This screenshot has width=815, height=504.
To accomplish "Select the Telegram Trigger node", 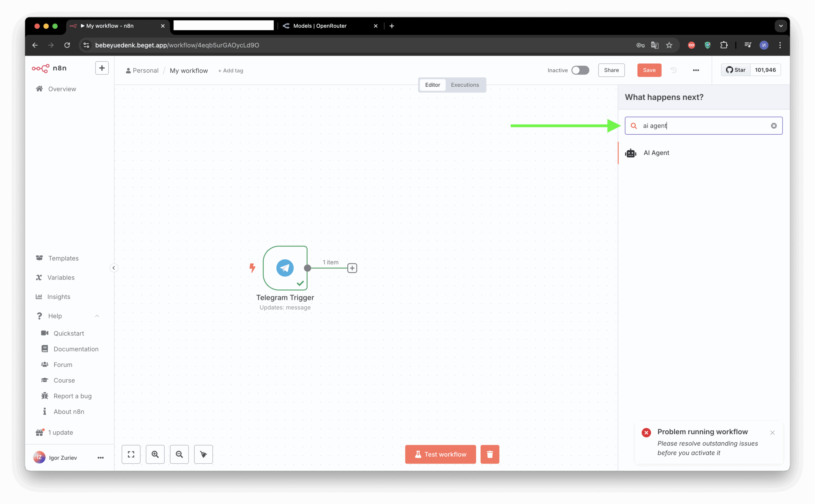I will (x=285, y=268).
